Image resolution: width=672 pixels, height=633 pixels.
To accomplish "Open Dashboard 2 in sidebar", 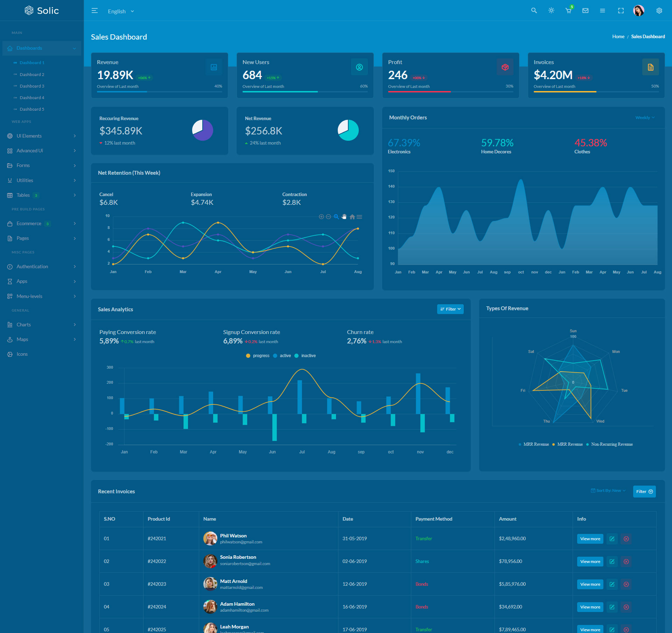I will tap(32, 75).
